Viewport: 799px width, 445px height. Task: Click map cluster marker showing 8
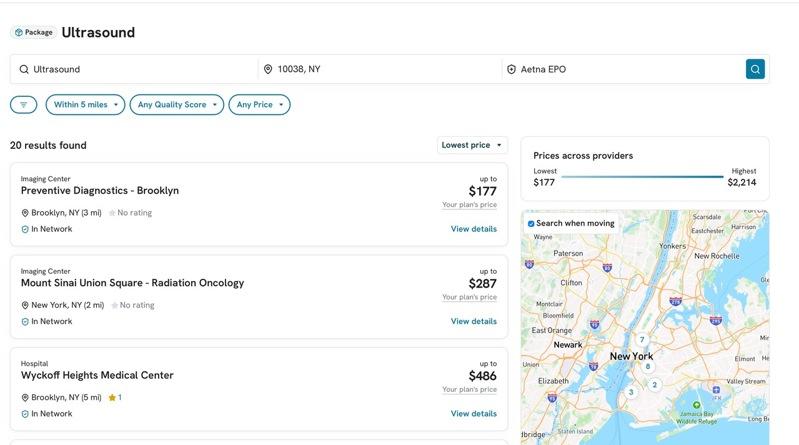(648, 366)
